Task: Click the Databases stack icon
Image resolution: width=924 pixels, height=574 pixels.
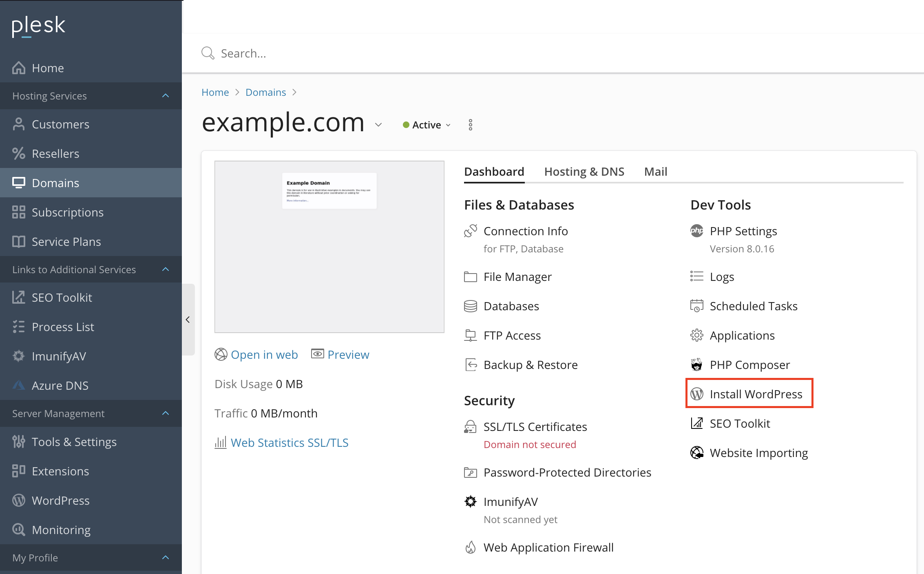Action: pos(470,306)
